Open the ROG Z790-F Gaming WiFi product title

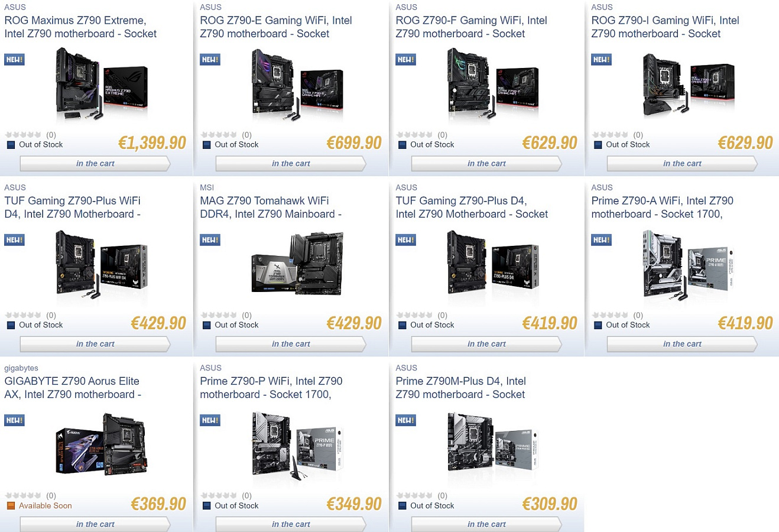471,27
